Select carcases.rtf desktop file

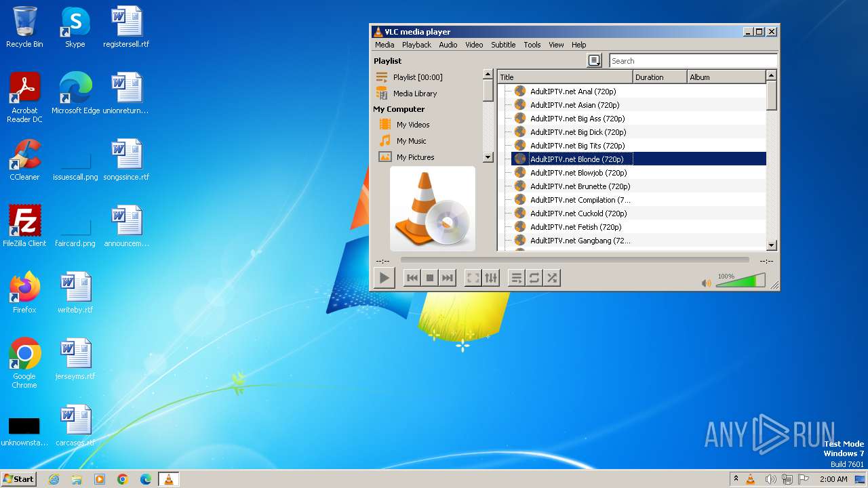(x=75, y=425)
